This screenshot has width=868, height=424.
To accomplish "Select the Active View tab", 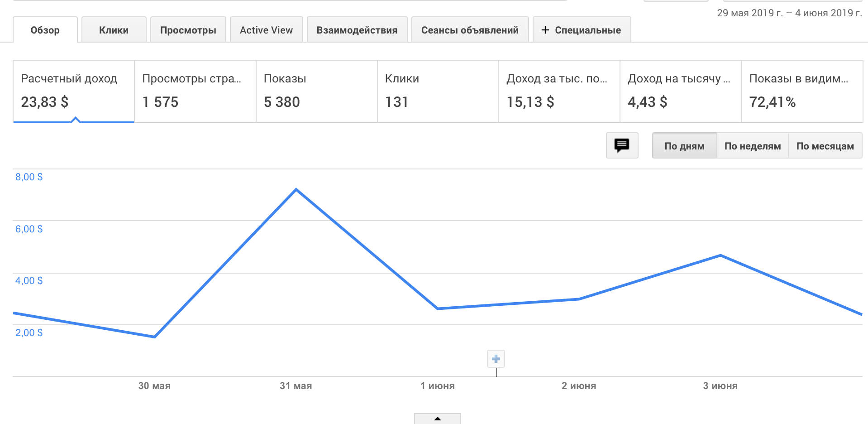I will point(266,30).
